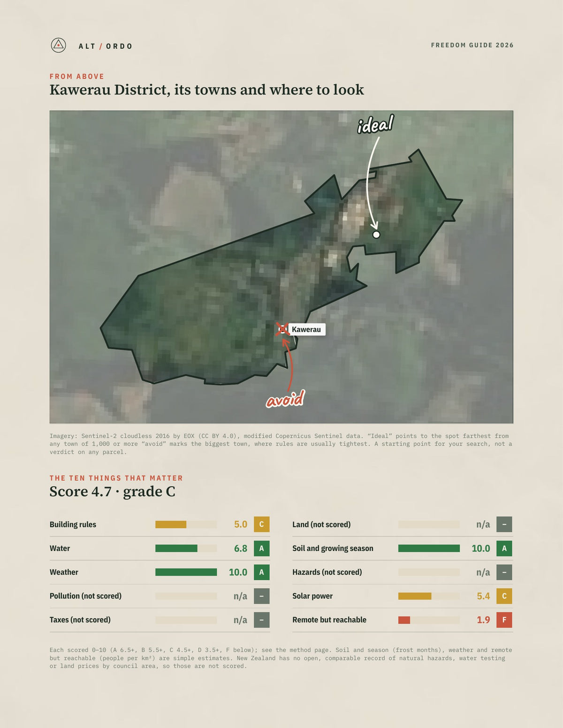Click the empty Hazards score bar
The image size is (563, 728).
click(429, 572)
